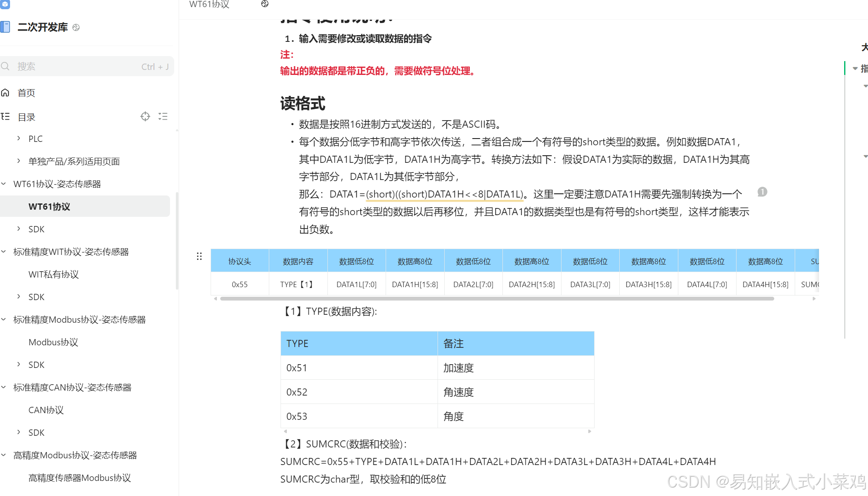Click the home icon for 首页
The height and width of the screenshot is (496, 868).
point(5,93)
